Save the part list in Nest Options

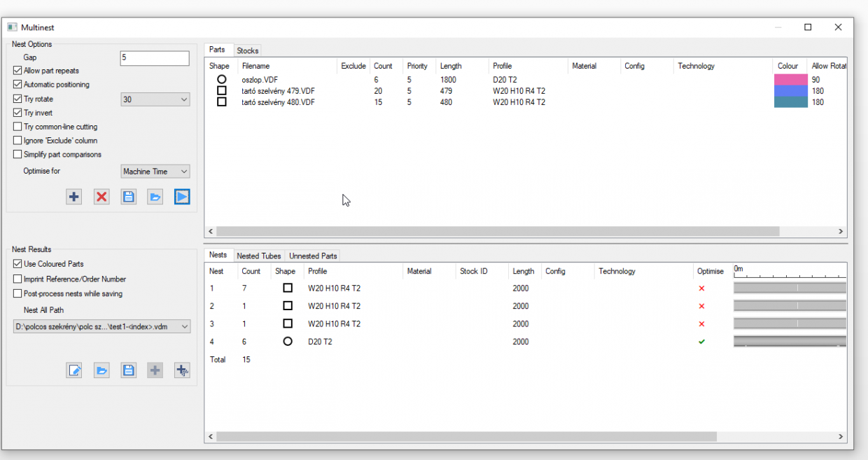click(129, 197)
